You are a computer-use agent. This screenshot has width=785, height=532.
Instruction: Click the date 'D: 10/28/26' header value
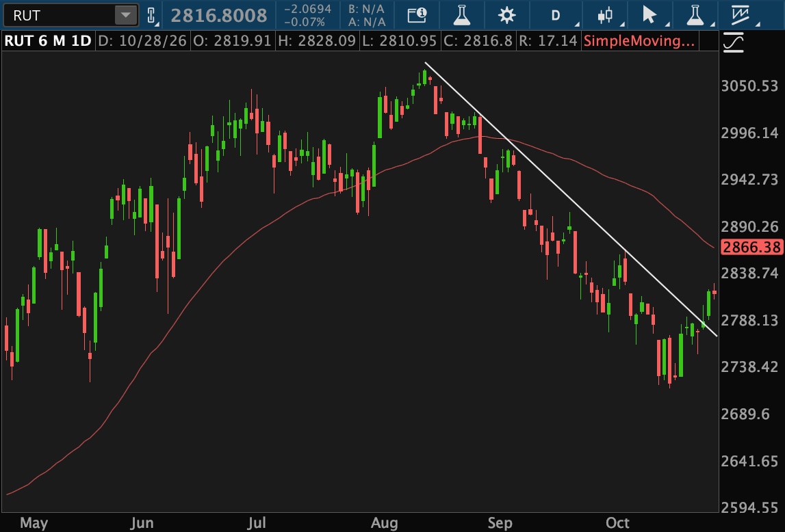pyautogui.click(x=142, y=40)
